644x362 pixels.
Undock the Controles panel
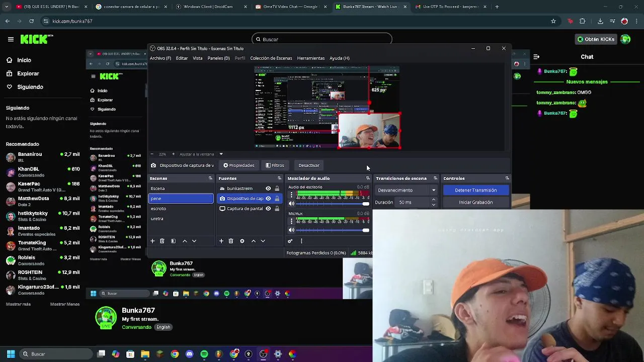point(507,178)
